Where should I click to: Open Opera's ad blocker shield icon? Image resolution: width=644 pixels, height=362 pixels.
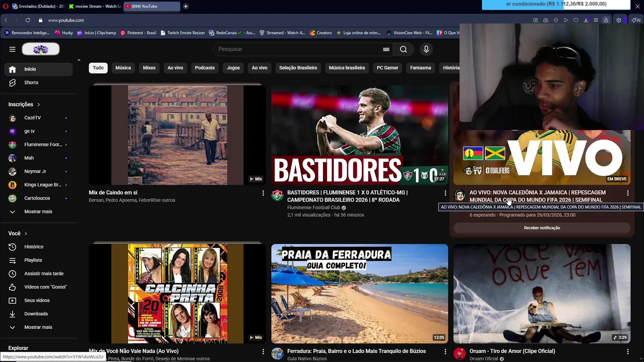click(x=555, y=20)
